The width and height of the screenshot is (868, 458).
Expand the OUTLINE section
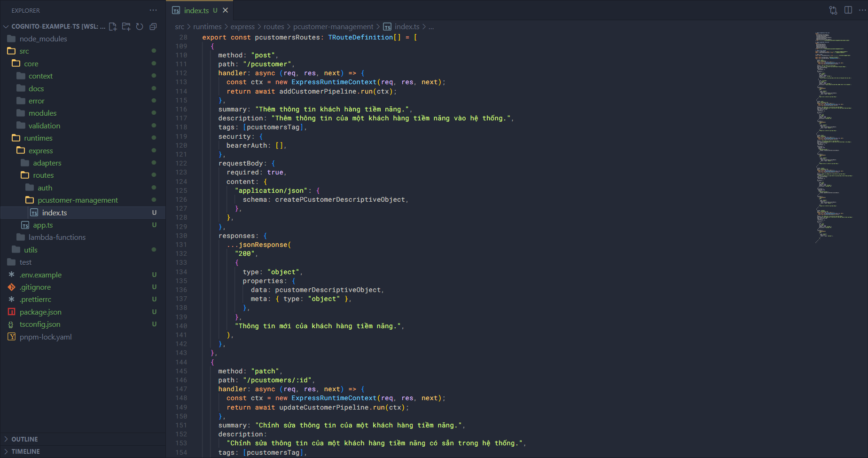24,439
